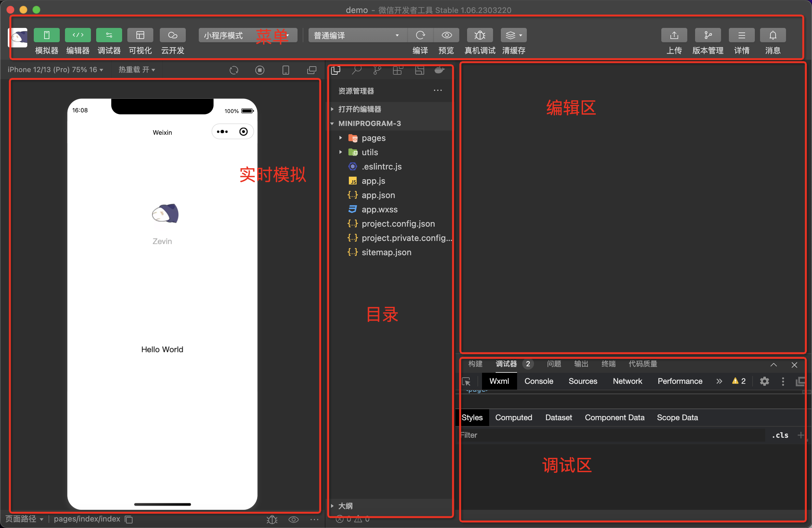Expand the utils folder in directory
The width and height of the screenshot is (812, 528).
click(x=341, y=152)
